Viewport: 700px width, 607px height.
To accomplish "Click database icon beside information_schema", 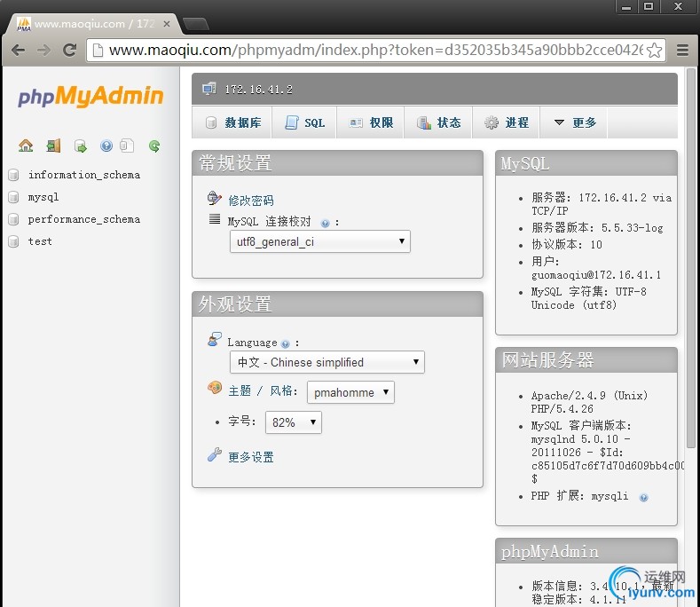I will (x=14, y=175).
